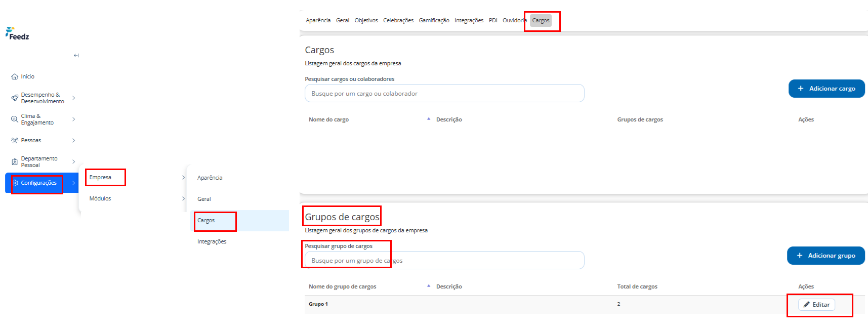This screenshot has width=868, height=331.
Task: Sort by Nome do grupo de cargos arrow
Action: point(429,286)
